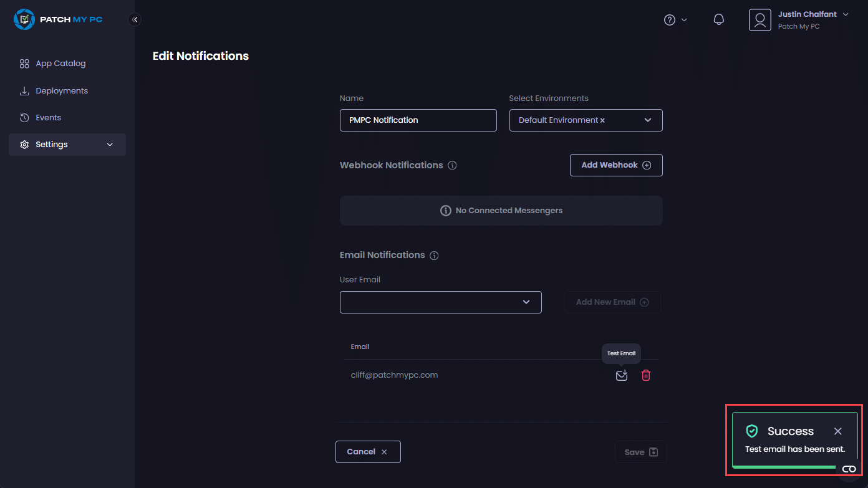Viewport: 868px width, 488px height.
Task: Send test email to cliff@patchmypc.com
Action: (621, 375)
